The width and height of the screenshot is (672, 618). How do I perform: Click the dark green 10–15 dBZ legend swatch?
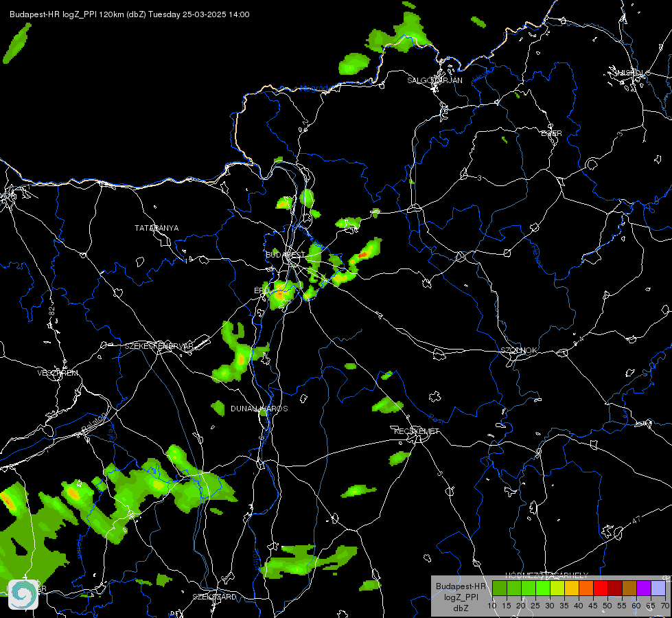[x=500, y=588]
